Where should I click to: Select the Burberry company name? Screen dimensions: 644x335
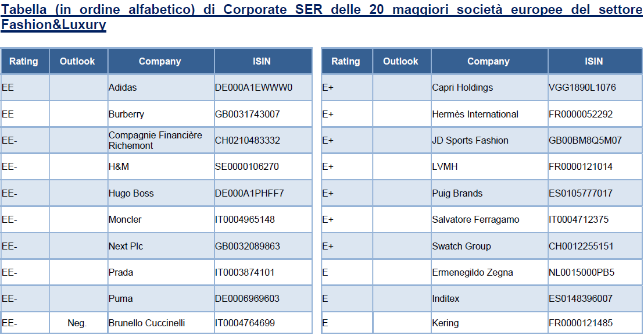pos(126,114)
